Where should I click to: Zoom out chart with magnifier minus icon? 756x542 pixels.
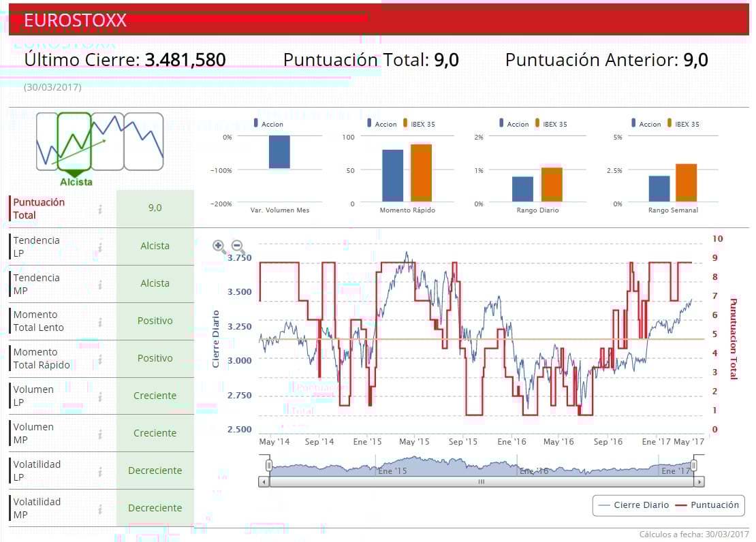point(238,246)
